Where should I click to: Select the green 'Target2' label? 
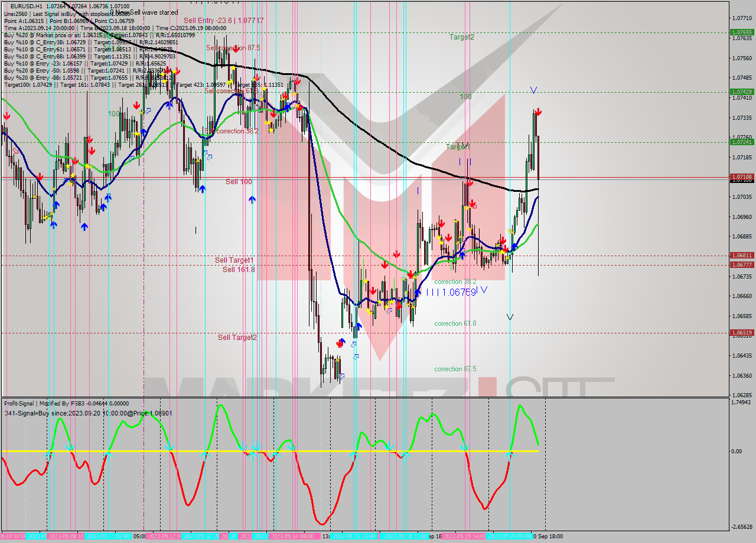[462, 37]
